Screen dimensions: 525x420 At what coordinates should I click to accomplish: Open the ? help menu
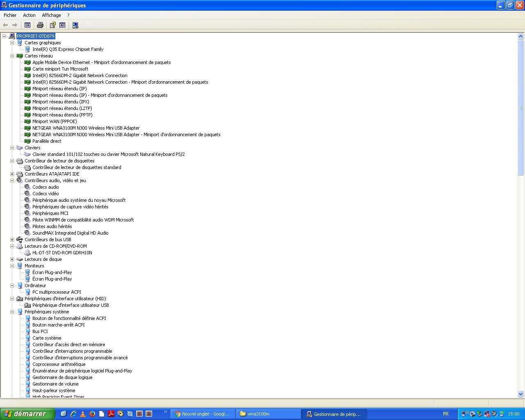coord(68,15)
